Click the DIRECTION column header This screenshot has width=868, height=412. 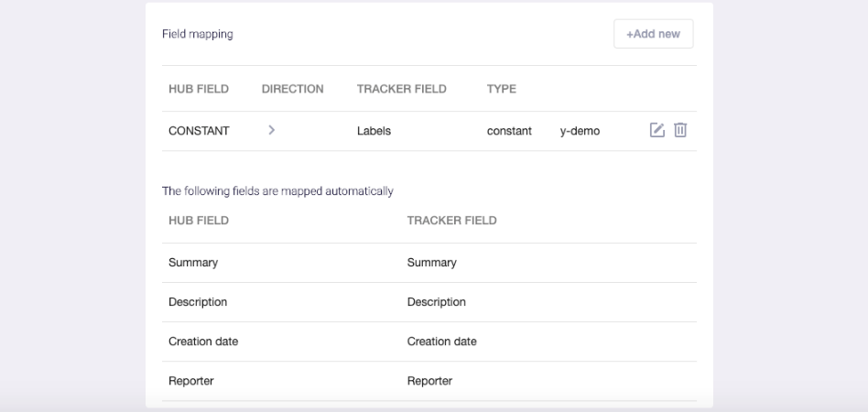[x=293, y=89]
